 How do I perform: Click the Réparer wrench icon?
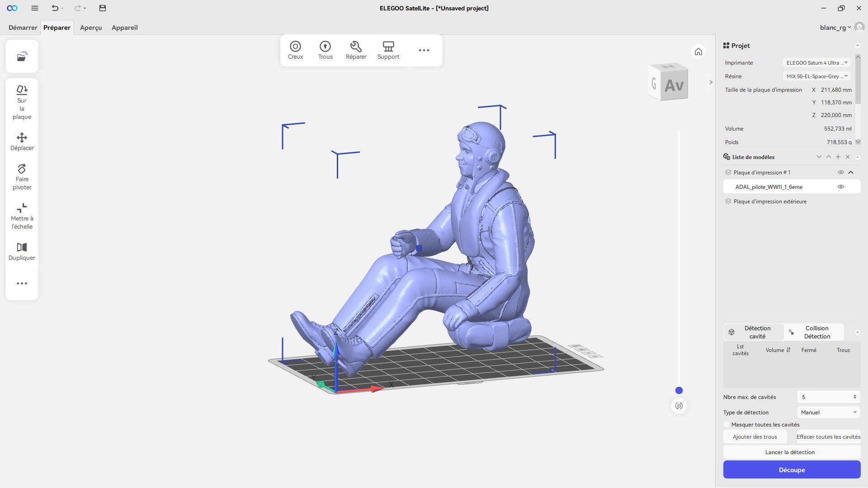click(356, 47)
